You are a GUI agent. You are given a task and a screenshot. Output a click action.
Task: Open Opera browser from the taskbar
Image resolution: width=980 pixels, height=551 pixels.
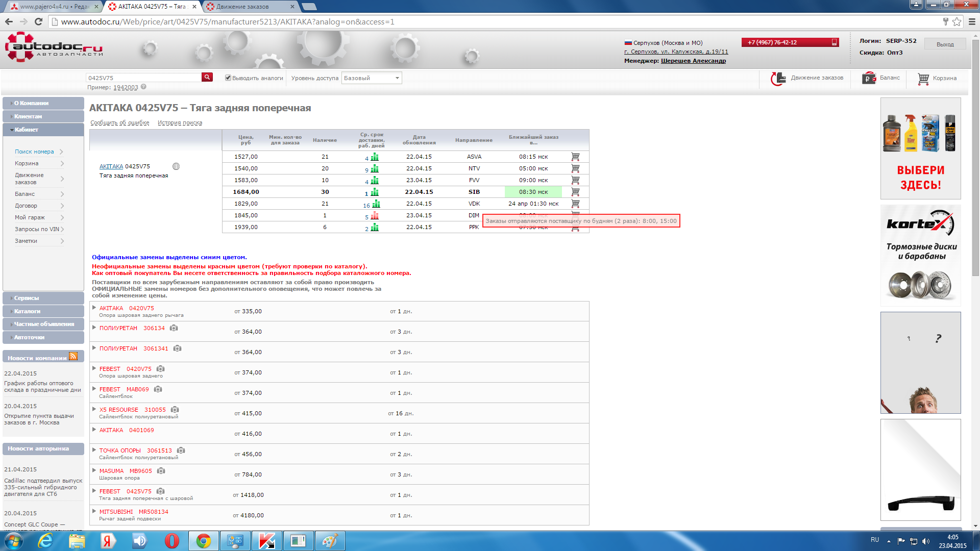[x=172, y=541]
